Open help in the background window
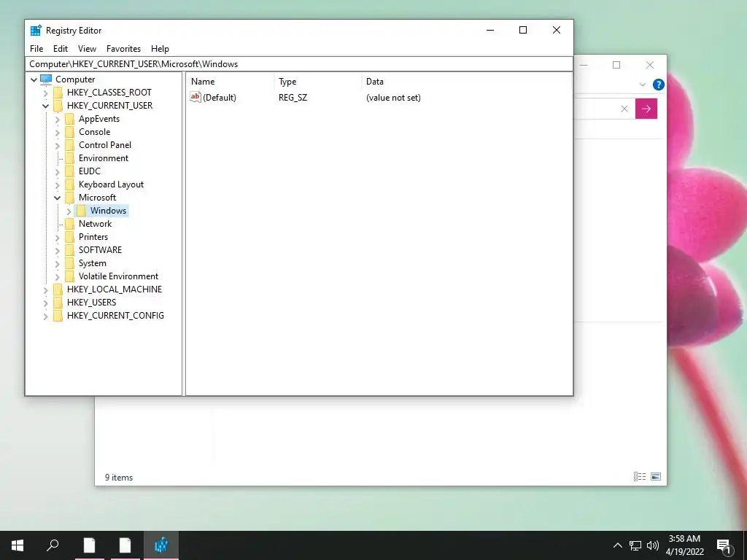This screenshot has height=560, width=747. point(659,85)
